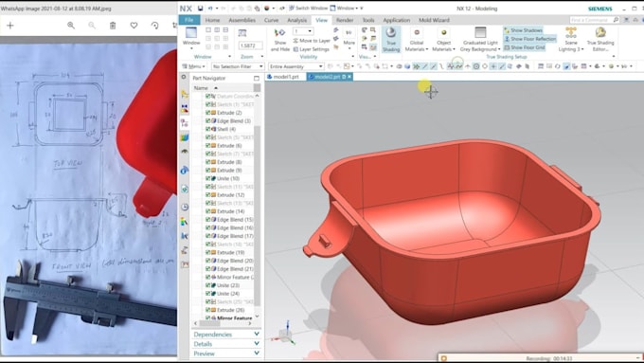Expand the Dependencies panel

tap(226, 335)
